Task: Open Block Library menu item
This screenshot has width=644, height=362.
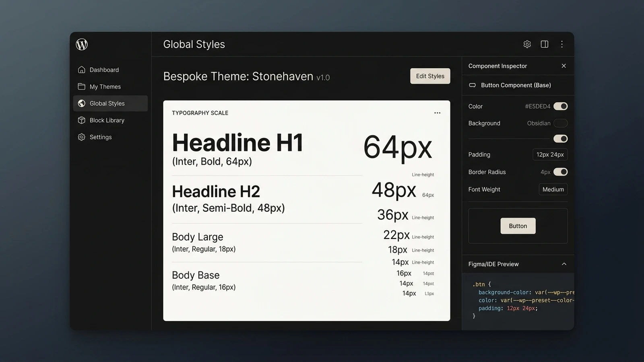Action: pyautogui.click(x=110, y=120)
